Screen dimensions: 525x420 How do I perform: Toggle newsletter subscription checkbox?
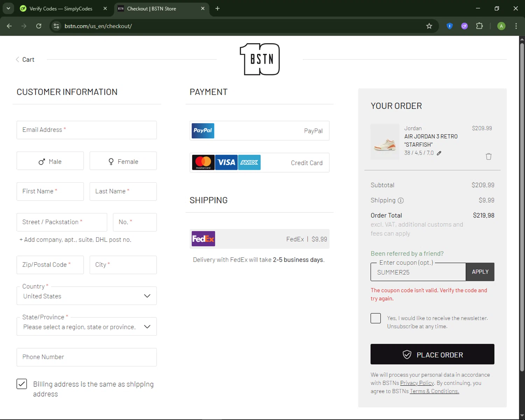point(376,318)
